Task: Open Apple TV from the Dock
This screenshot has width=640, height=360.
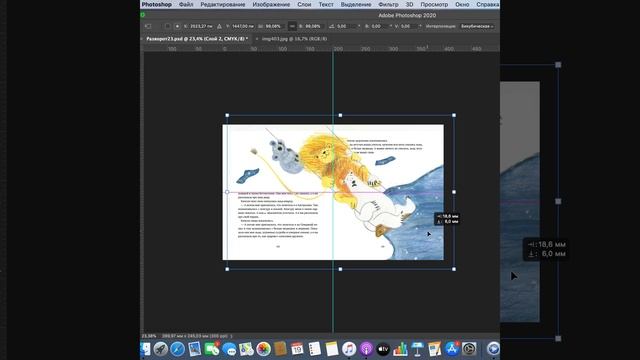Action: (x=383, y=349)
